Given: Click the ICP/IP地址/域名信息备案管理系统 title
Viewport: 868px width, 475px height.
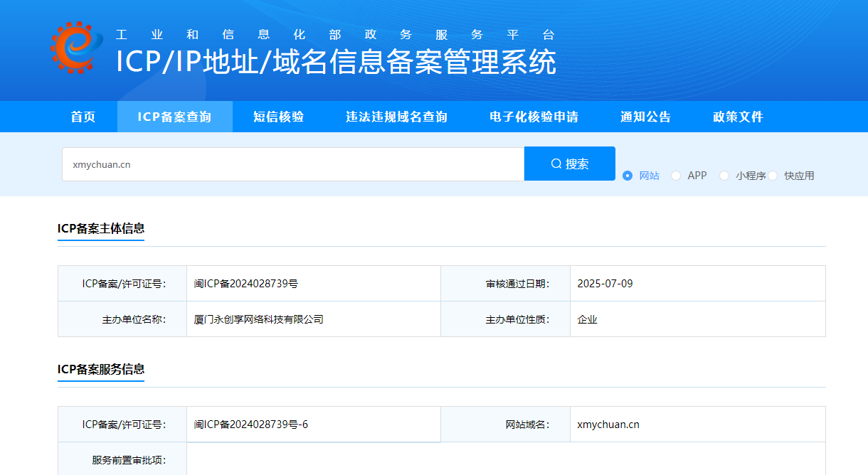Looking at the screenshot, I should 336,62.
